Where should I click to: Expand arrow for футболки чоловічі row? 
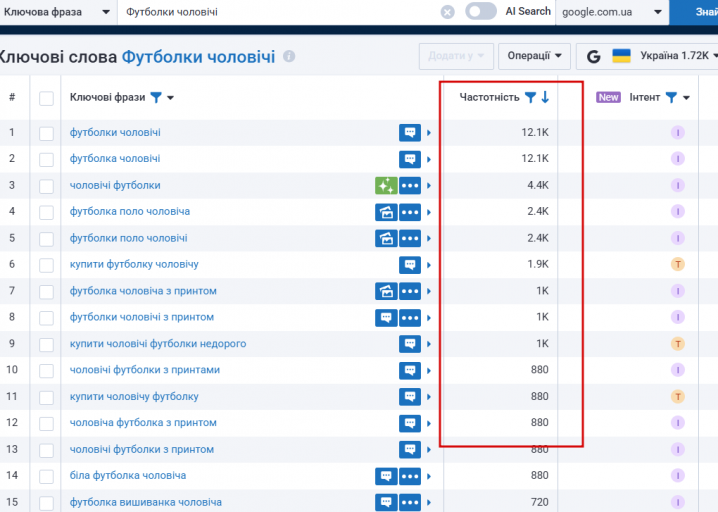429,133
